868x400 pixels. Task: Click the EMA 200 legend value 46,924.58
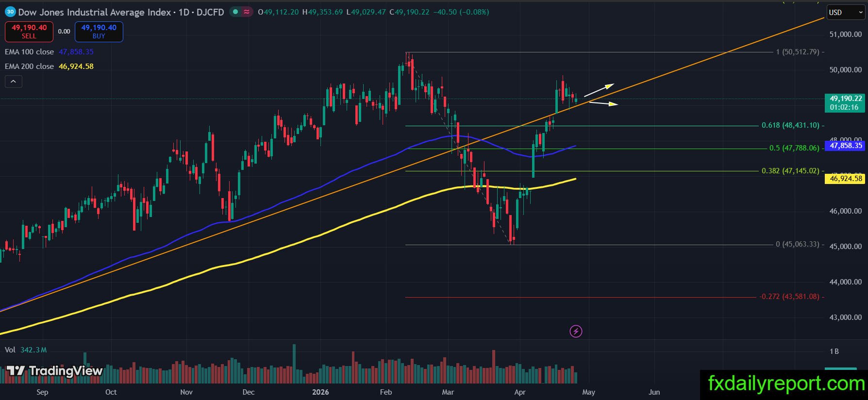click(x=76, y=67)
